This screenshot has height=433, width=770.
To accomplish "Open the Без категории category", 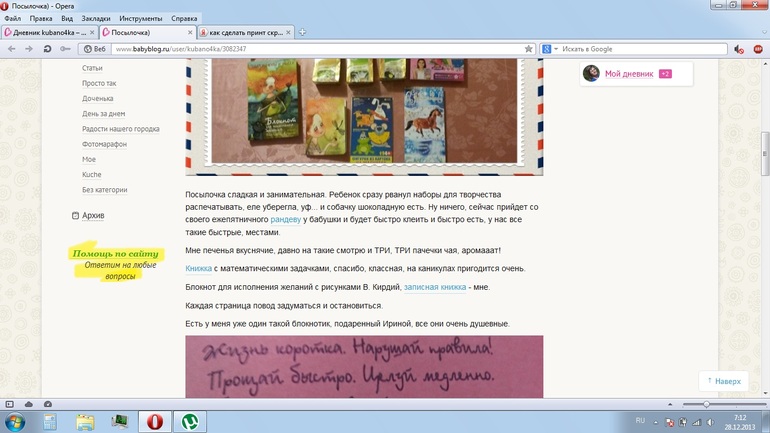I will (x=105, y=189).
